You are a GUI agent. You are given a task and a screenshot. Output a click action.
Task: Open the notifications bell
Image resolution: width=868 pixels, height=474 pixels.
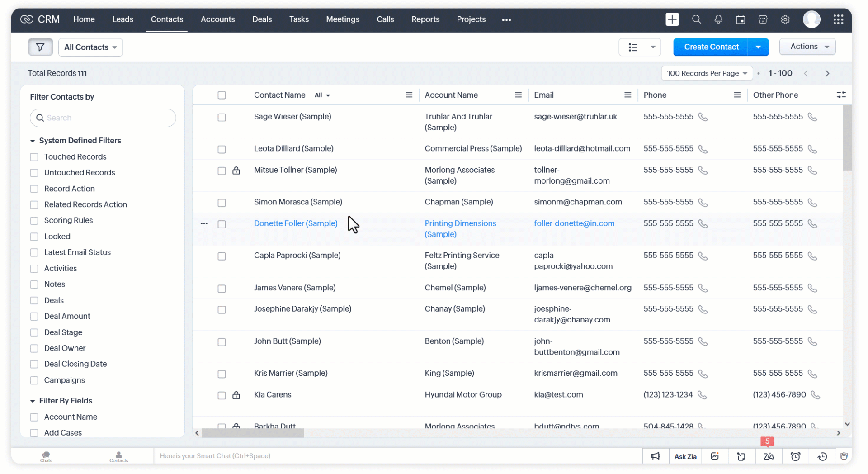(x=718, y=19)
